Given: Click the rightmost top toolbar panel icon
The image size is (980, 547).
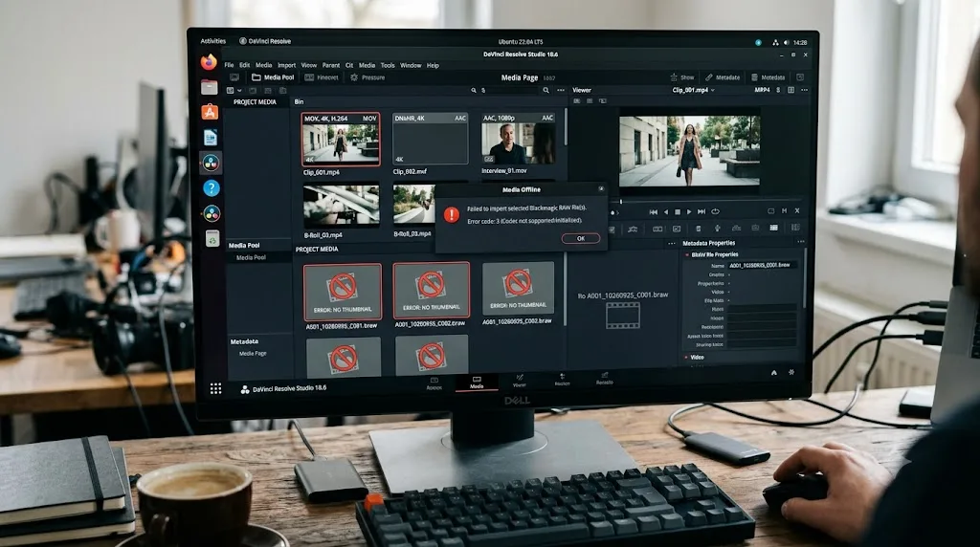Looking at the screenshot, I should (800, 77).
